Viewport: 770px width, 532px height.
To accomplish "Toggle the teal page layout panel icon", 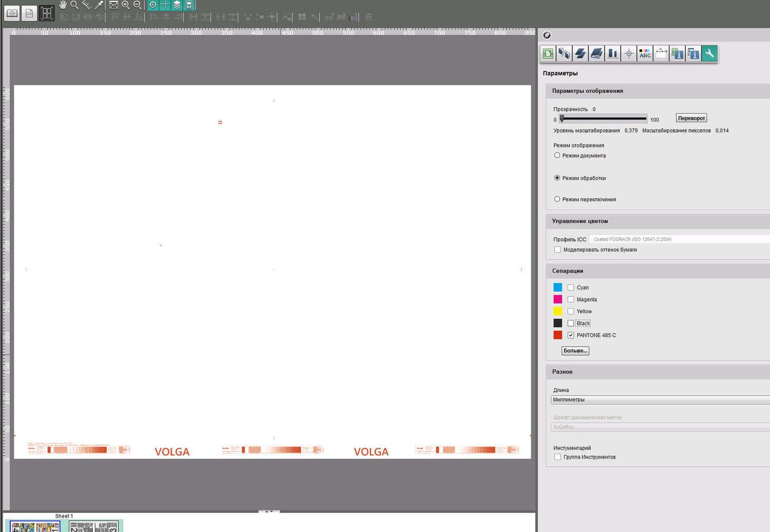I will 189,5.
